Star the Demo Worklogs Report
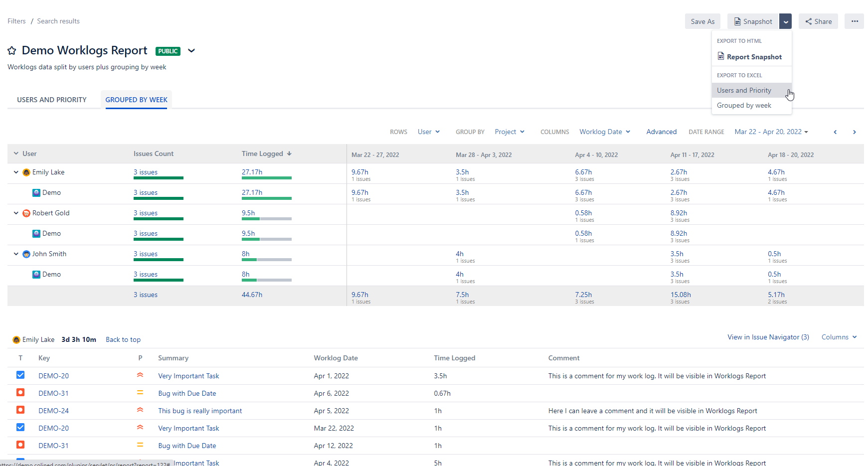 [x=12, y=50]
